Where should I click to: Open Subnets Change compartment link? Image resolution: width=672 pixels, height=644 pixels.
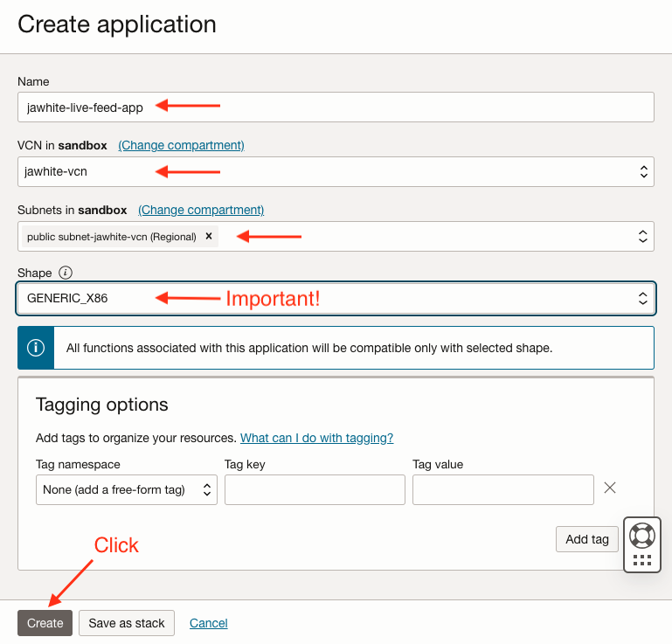coord(201,210)
